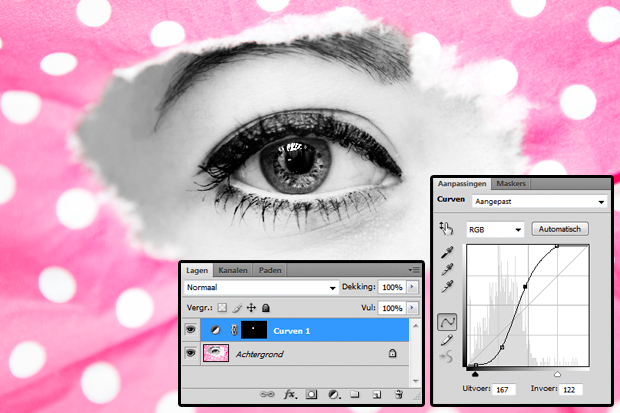620x413 pixels.
Task: Hide the Achtergrond layer
Action: tap(191, 353)
